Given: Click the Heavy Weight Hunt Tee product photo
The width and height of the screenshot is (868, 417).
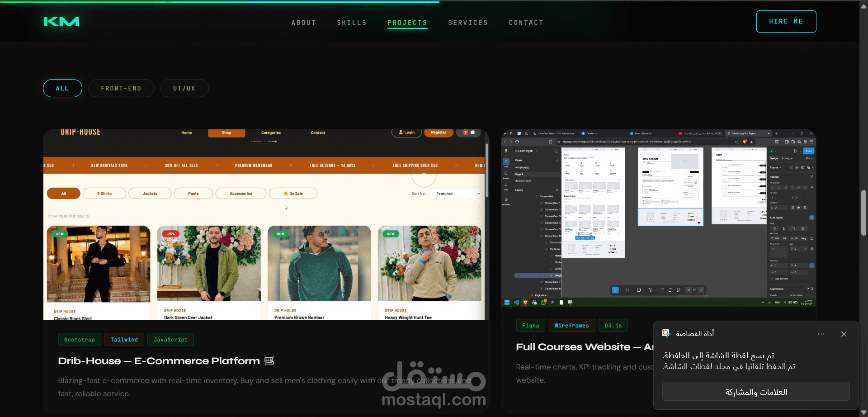Looking at the screenshot, I should point(429,264).
